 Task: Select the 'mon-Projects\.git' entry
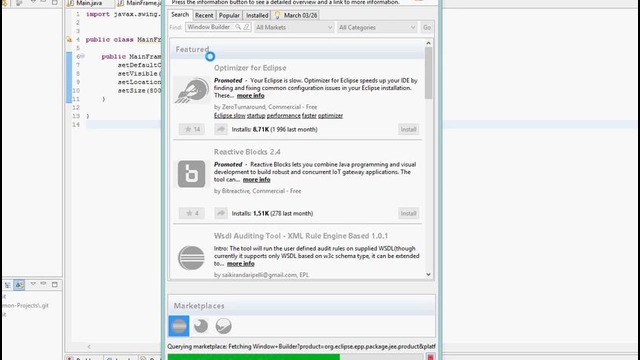point(25,305)
